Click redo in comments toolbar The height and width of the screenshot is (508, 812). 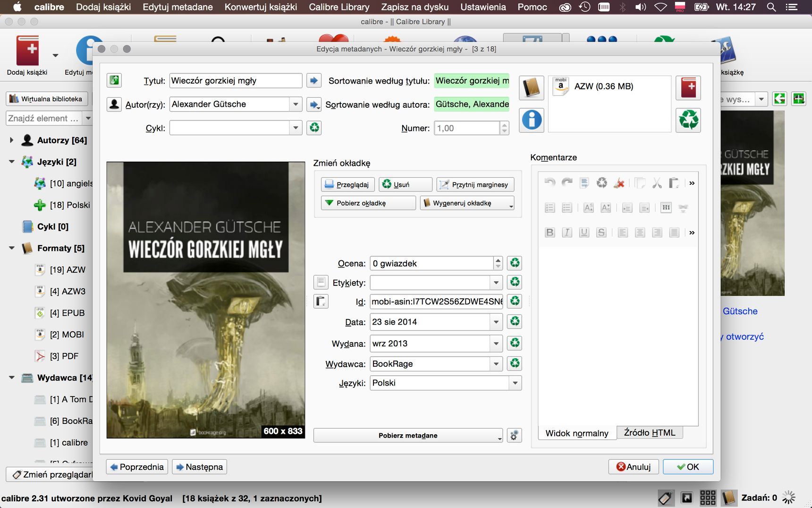point(567,182)
